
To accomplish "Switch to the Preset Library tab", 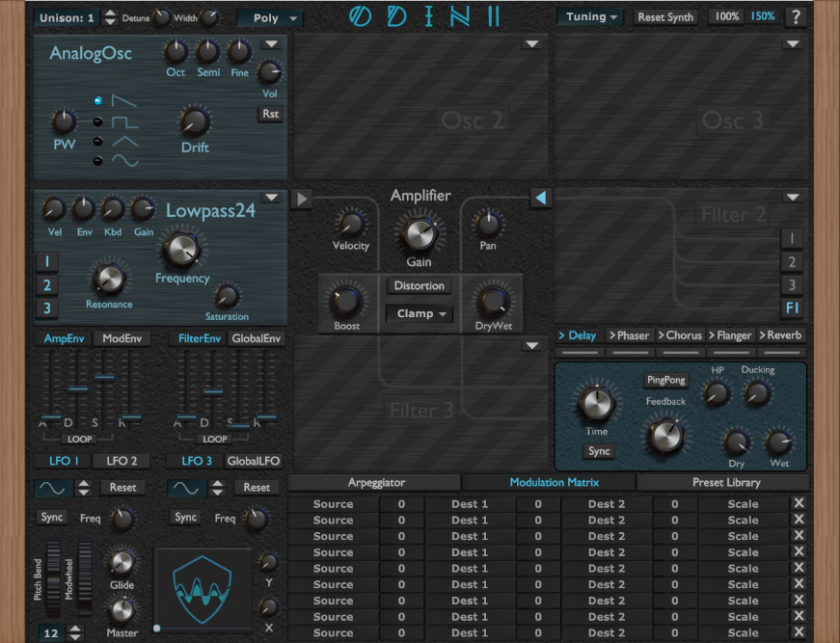I will click(723, 482).
